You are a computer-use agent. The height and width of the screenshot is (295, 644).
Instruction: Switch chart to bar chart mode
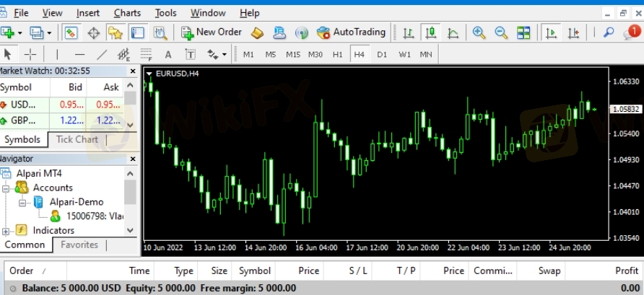(409, 32)
